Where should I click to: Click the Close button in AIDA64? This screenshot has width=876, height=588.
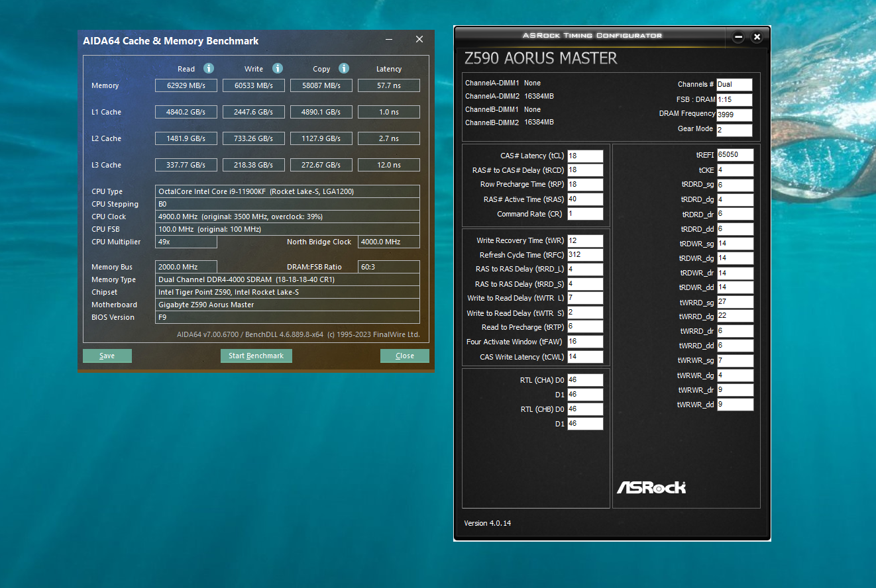(x=405, y=356)
